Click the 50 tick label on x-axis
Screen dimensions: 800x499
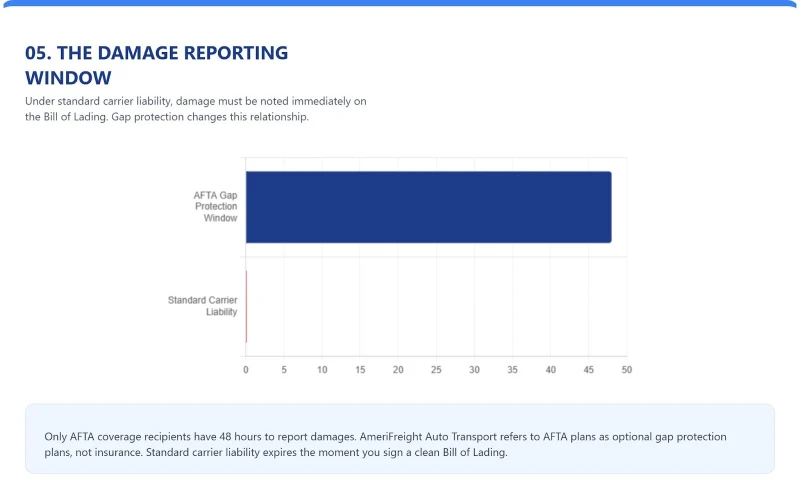tap(626, 370)
